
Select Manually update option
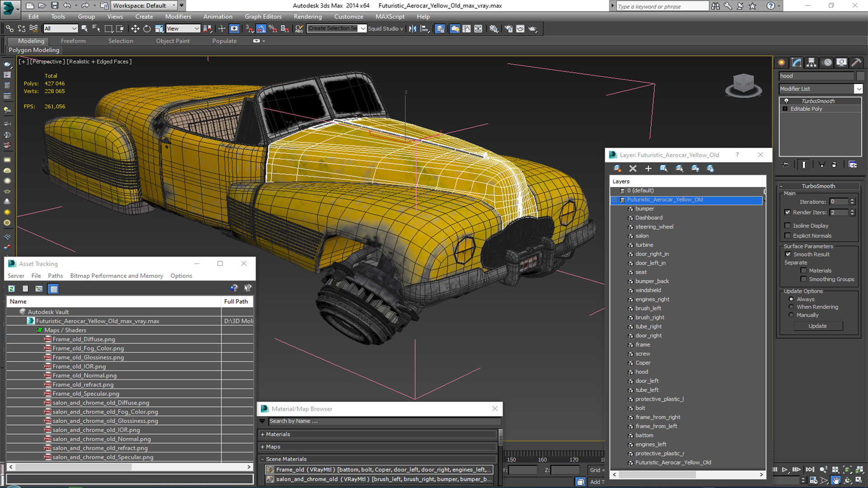(791, 315)
